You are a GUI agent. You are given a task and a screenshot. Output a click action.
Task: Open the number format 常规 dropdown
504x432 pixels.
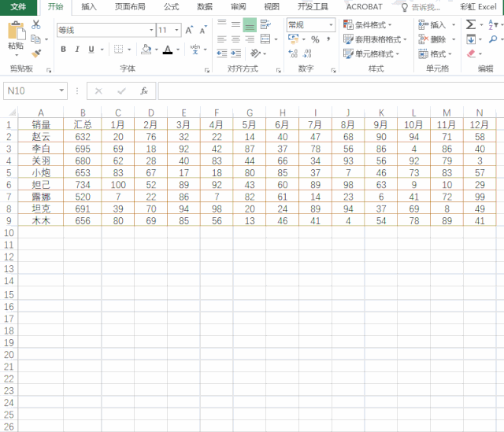331,24
